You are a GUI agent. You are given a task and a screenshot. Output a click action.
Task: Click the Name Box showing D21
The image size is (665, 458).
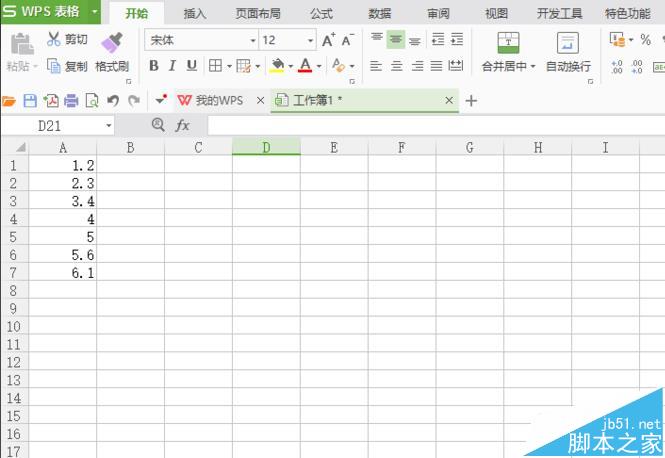pos(58,126)
